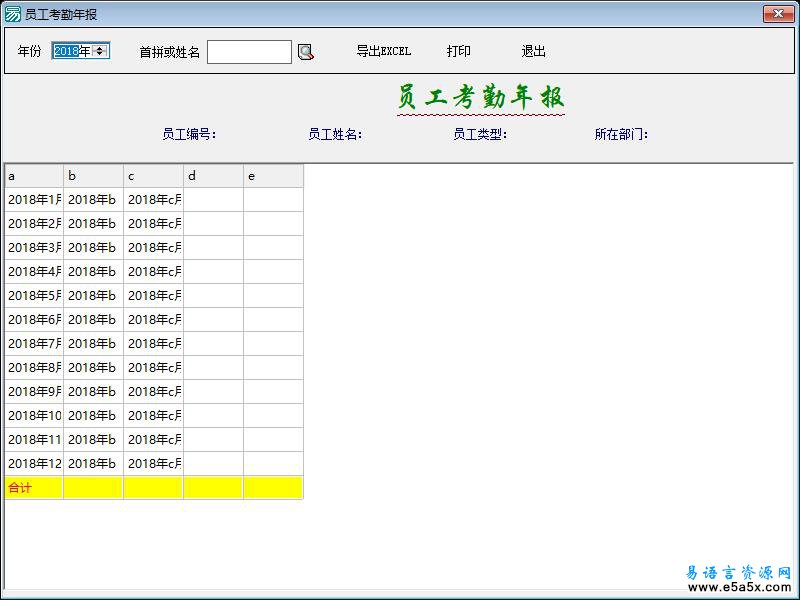Click the 员工编号 label
This screenshot has height=600, width=800.
pyautogui.click(x=189, y=134)
